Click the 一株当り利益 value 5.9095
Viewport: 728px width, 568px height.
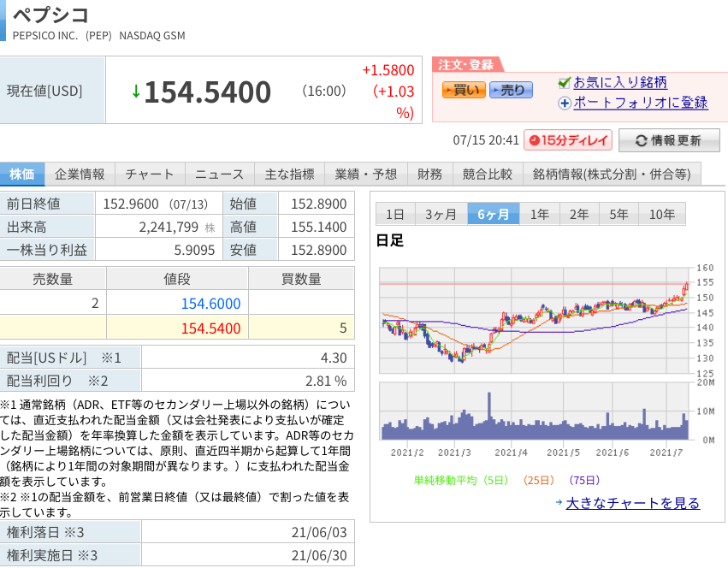[194, 250]
